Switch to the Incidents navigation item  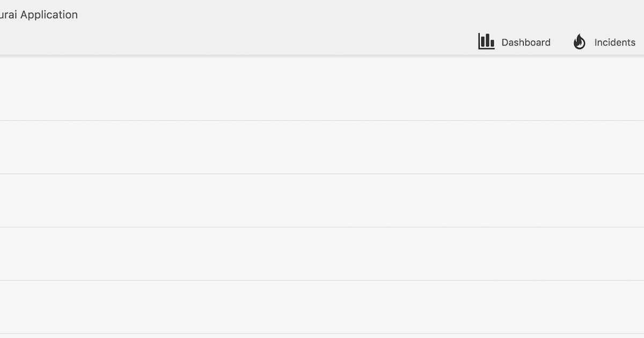pos(604,42)
